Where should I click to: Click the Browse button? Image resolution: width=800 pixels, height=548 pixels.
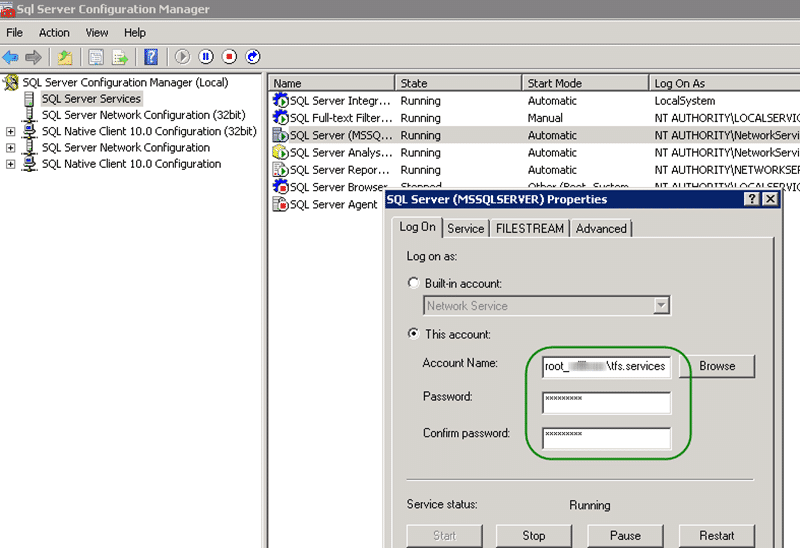(x=717, y=366)
